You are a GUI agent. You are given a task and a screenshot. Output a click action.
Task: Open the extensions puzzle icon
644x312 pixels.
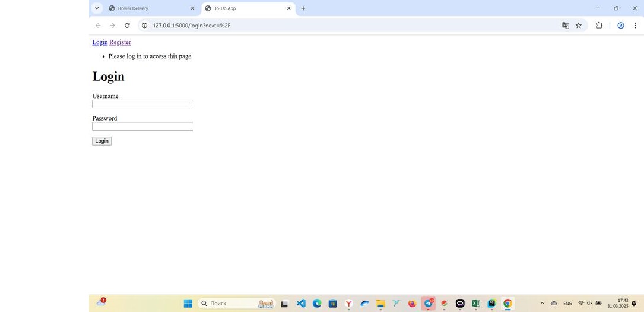click(x=599, y=26)
